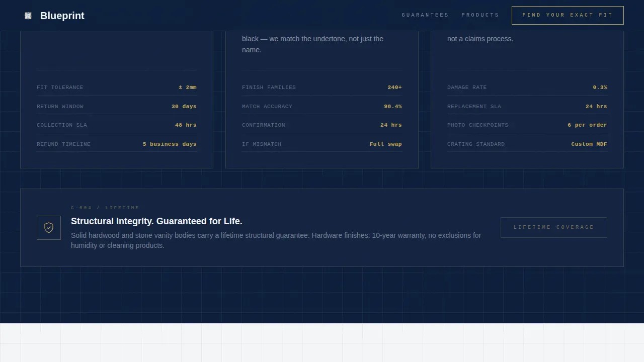Click the shield checkmark icon
The image size is (644, 362).
click(x=49, y=228)
